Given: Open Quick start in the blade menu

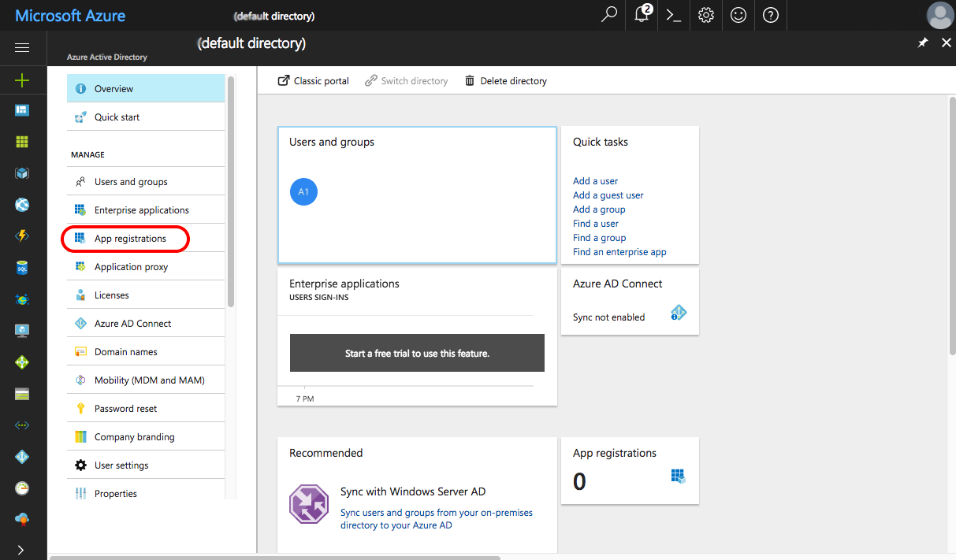Looking at the screenshot, I should pos(146,117).
